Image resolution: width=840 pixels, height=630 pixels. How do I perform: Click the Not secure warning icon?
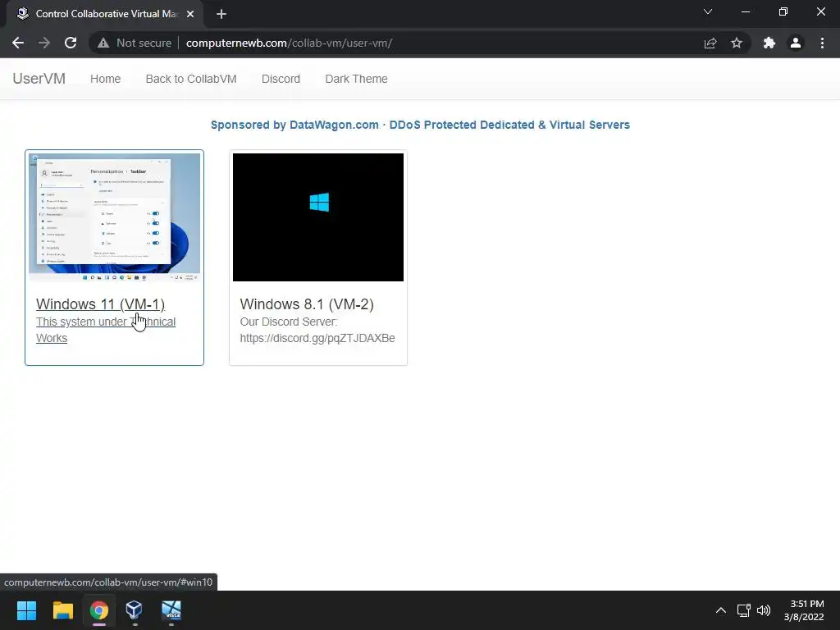click(103, 43)
